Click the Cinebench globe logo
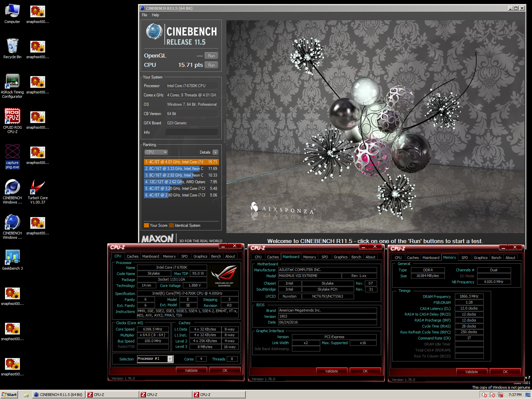Screen dimensions: 532x399 154,32
